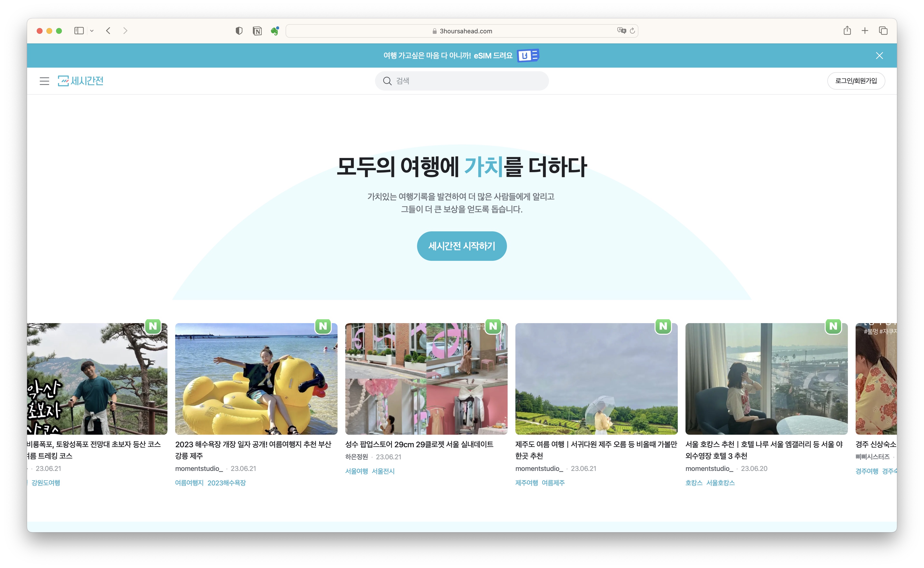
Task: Open the hiker mountain course thumbnail
Action: tap(97, 379)
